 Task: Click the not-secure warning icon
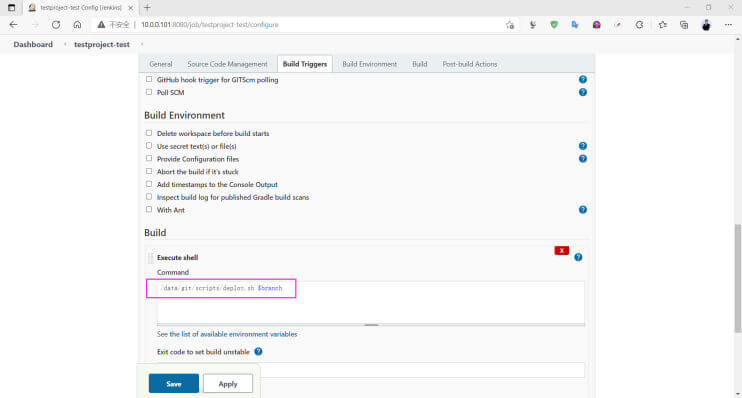101,25
